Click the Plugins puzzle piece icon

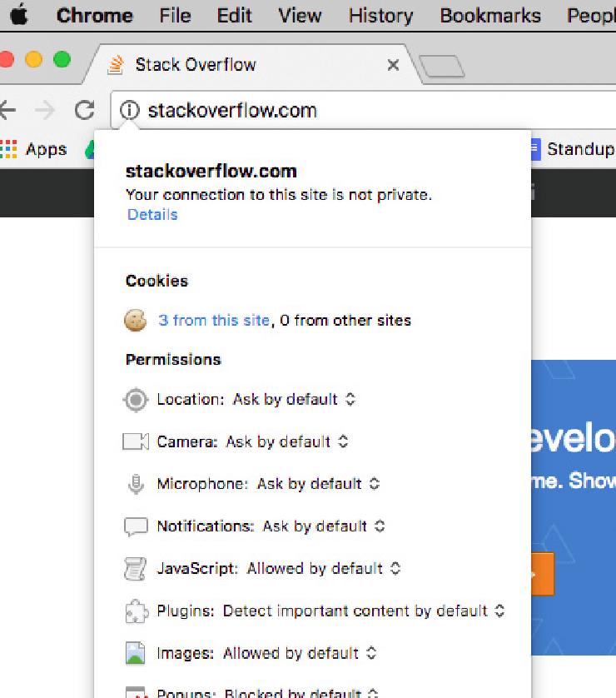(134, 611)
